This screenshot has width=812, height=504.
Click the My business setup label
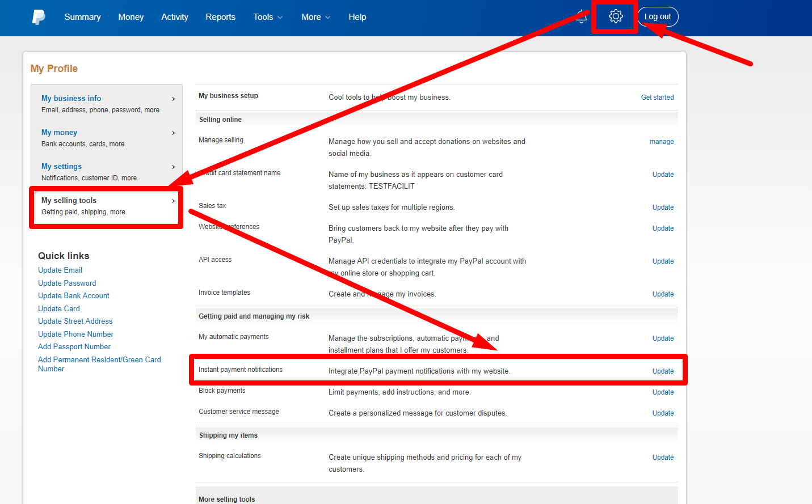pyautogui.click(x=228, y=96)
